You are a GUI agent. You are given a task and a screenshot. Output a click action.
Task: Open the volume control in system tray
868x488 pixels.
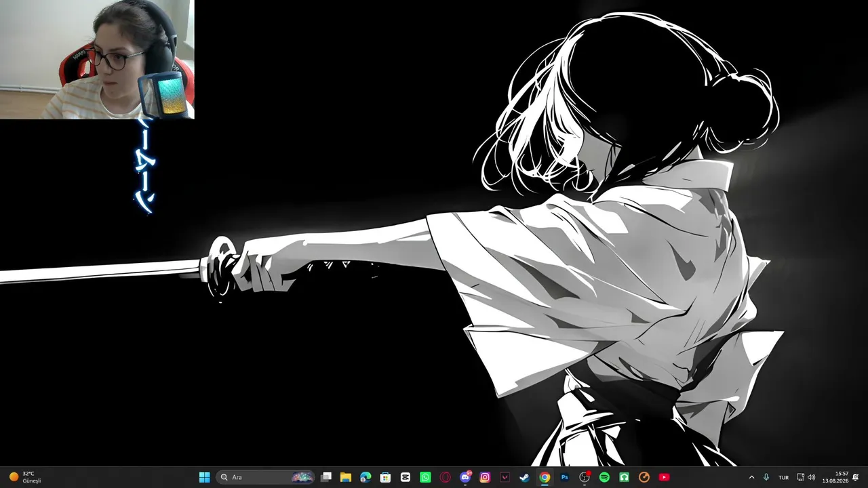[x=812, y=477]
